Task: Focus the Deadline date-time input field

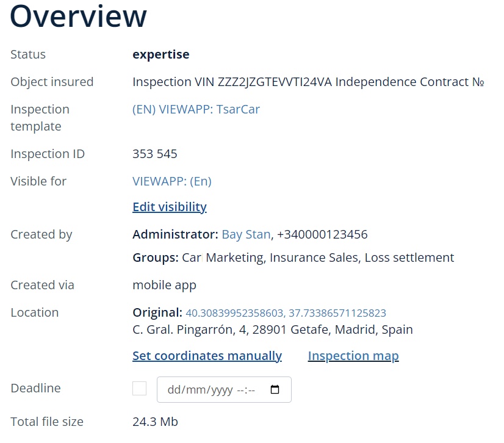Action: pos(224,389)
